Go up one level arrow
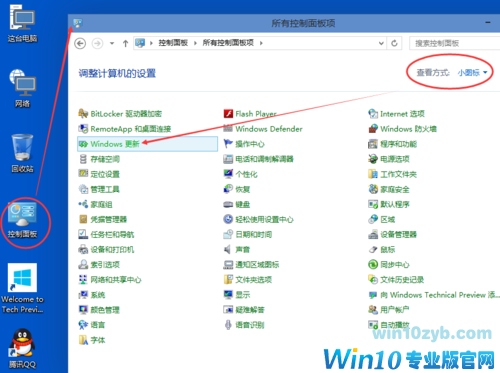 pos(125,43)
